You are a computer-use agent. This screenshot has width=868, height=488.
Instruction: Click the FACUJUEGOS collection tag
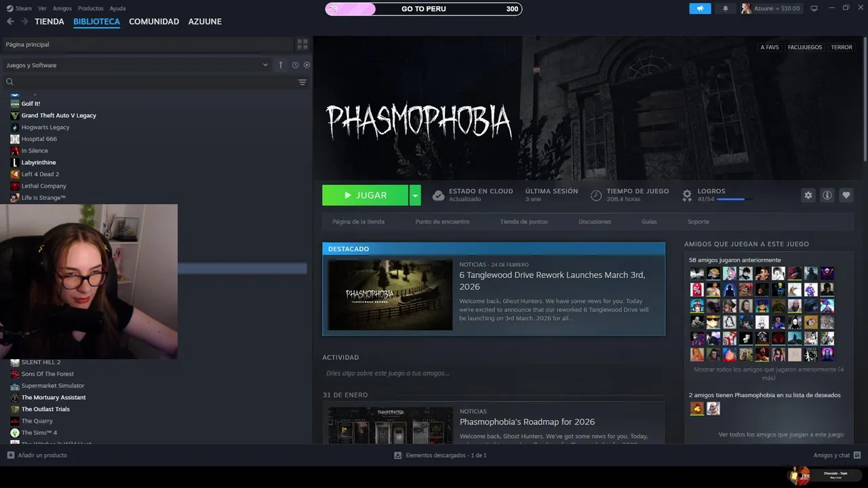[805, 47]
